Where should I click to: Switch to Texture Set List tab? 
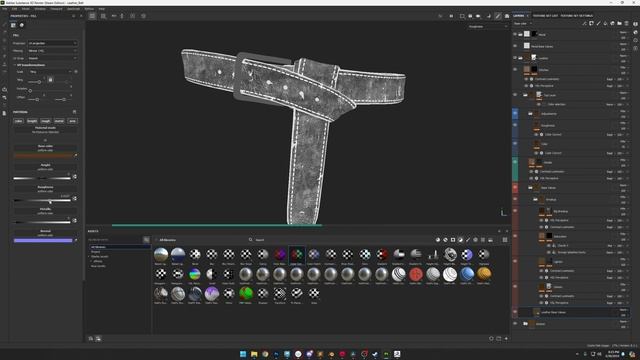[x=545, y=16]
